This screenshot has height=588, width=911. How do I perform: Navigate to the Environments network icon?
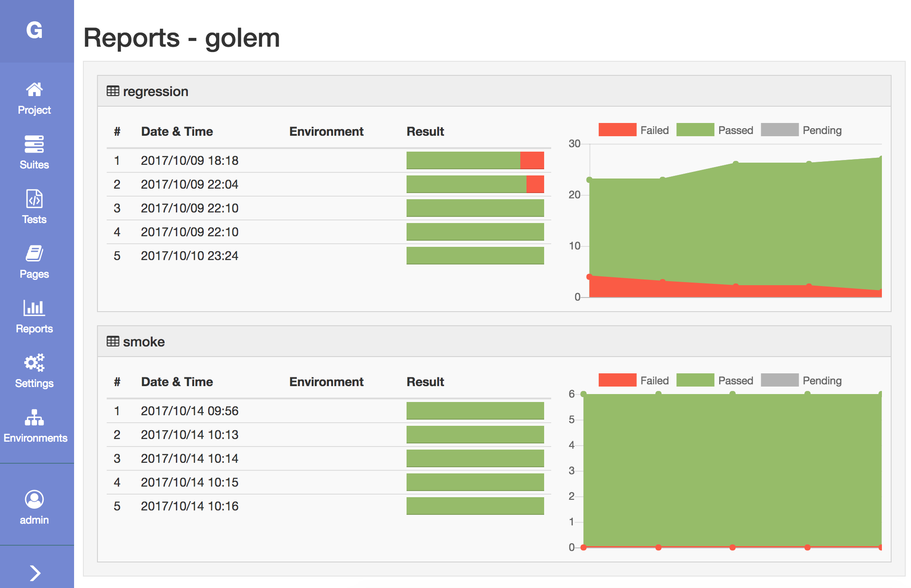34,417
